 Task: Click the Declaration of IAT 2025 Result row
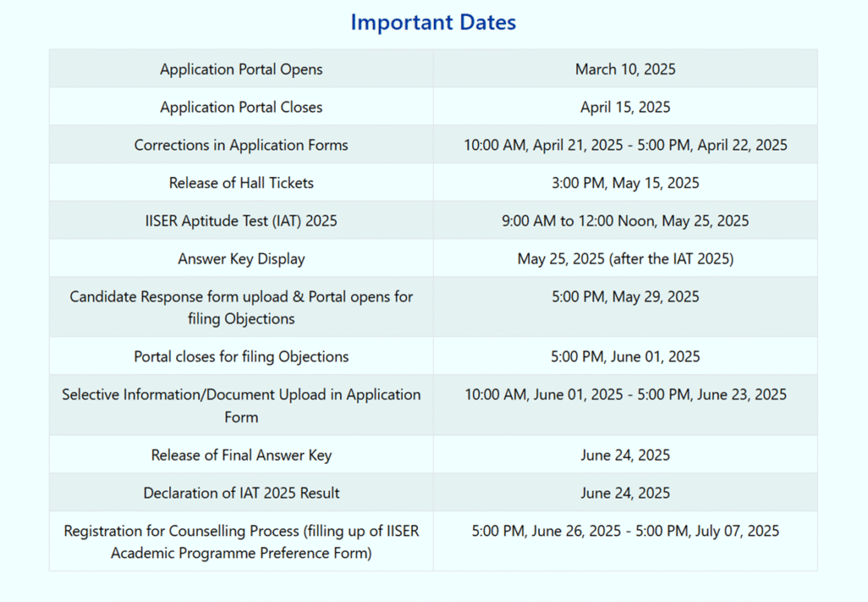tap(242, 493)
